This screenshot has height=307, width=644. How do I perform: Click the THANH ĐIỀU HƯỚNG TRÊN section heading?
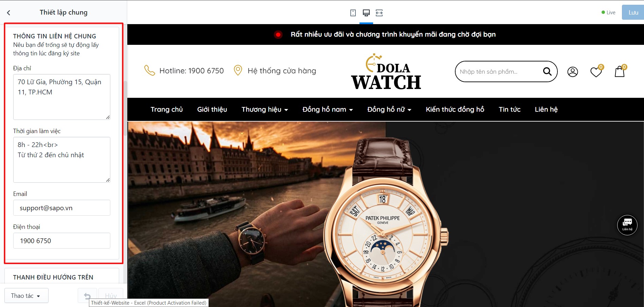point(53,277)
